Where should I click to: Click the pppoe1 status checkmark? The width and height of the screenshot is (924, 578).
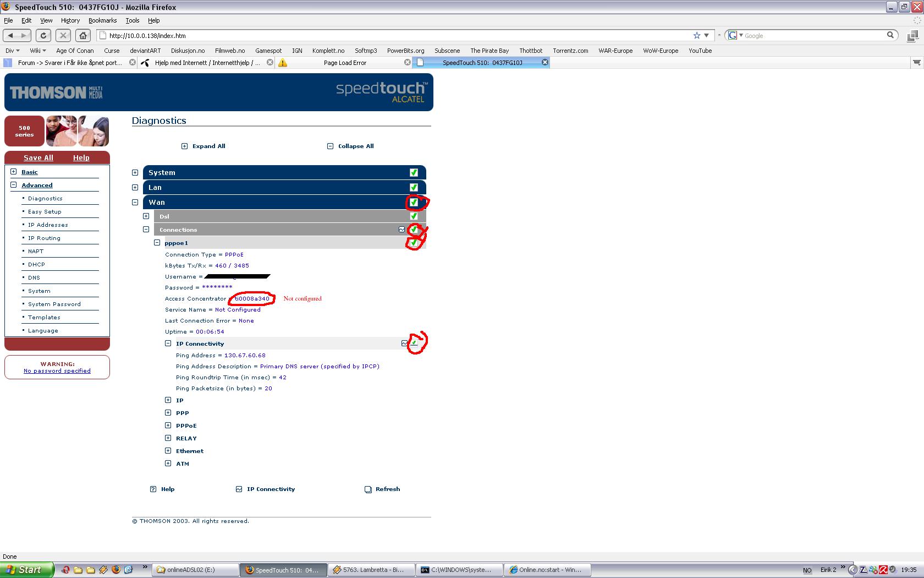414,243
